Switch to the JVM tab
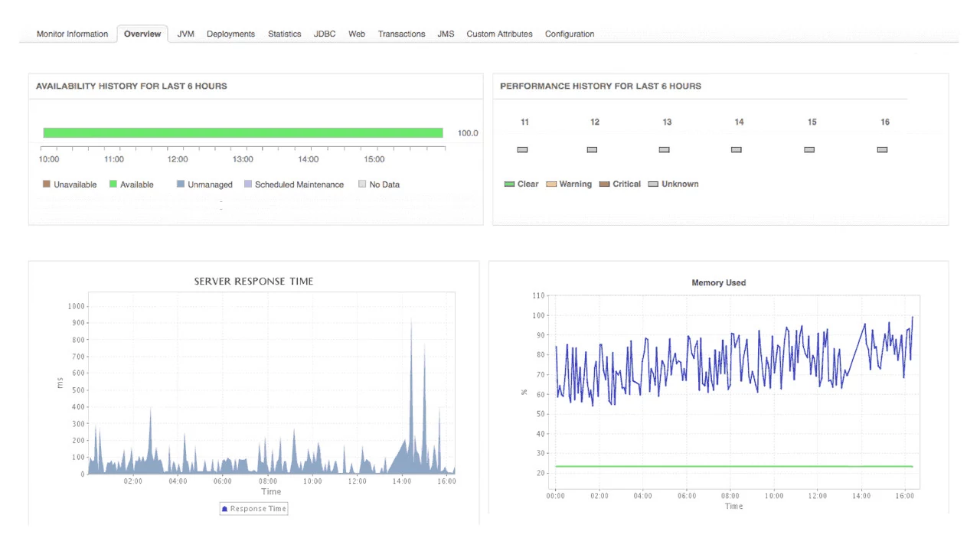Screen dimensions: 980x551 185,34
